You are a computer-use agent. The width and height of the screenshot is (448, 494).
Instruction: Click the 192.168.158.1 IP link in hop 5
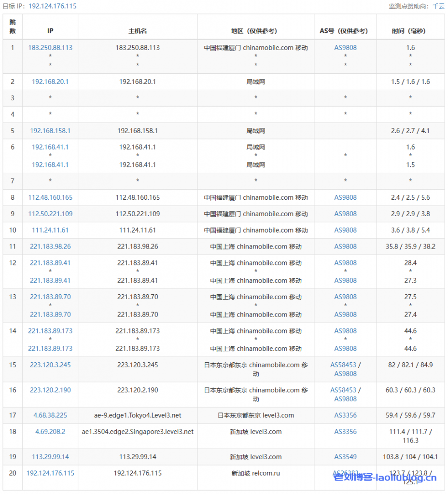pos(50,131)
